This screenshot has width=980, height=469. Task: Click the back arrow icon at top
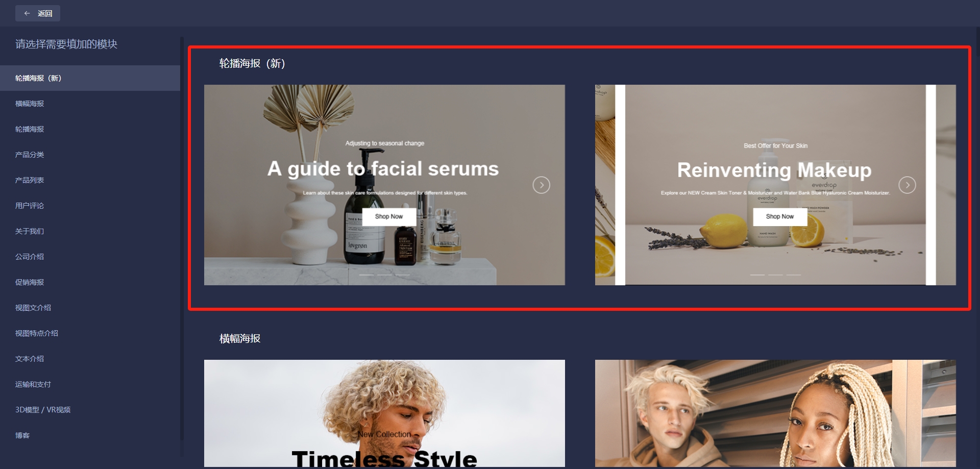pyautogui.click(x=27, y=13)
